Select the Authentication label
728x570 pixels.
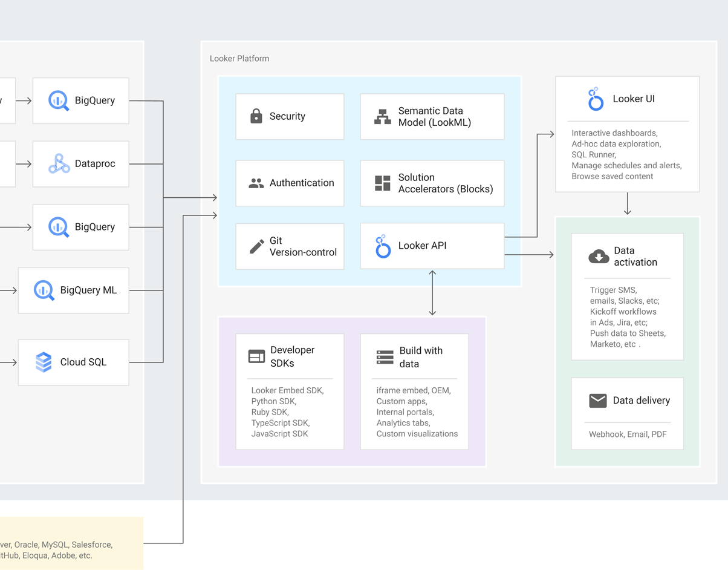(x=302, y=183)
